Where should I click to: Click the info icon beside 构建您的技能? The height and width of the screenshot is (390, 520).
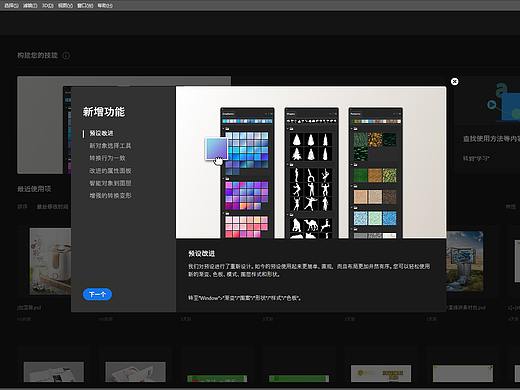click(66, 56)
